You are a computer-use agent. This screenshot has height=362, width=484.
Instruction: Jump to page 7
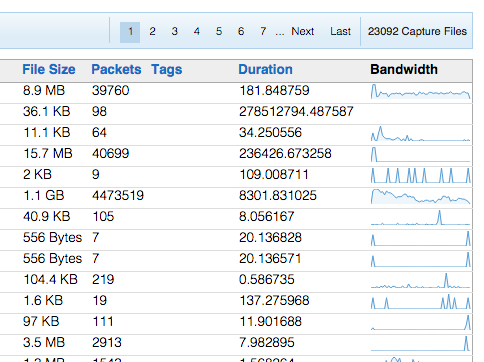click(263, 32)
